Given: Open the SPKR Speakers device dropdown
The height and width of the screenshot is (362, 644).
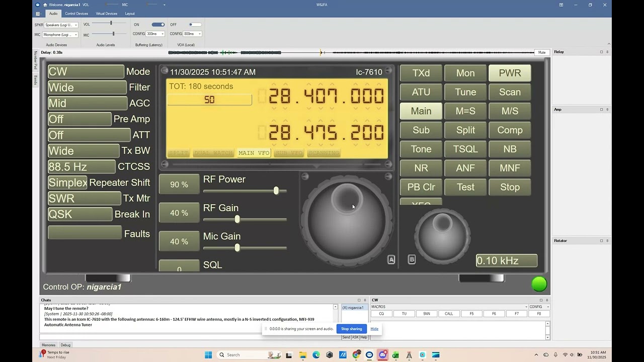Looking at the screenshot, I should tap(61, 25).
